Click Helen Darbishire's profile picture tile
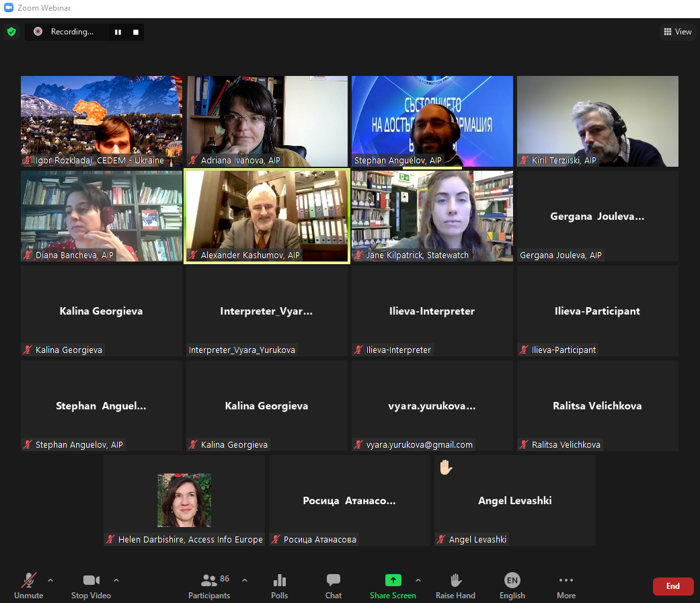The height and width of the screenshot is (603, 700). pyautogui.click(x=184, y=500)
